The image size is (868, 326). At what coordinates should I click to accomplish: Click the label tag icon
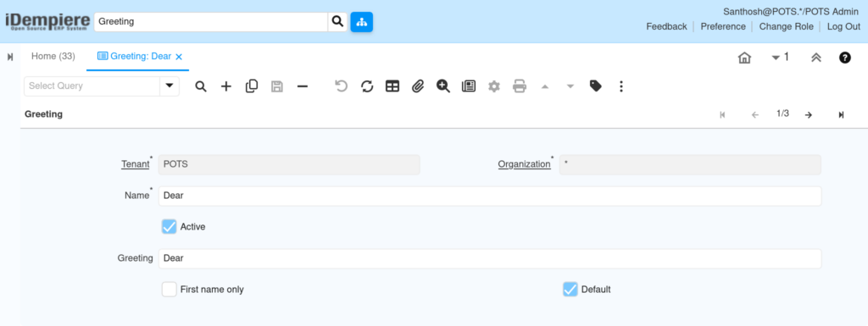[596, 86]
